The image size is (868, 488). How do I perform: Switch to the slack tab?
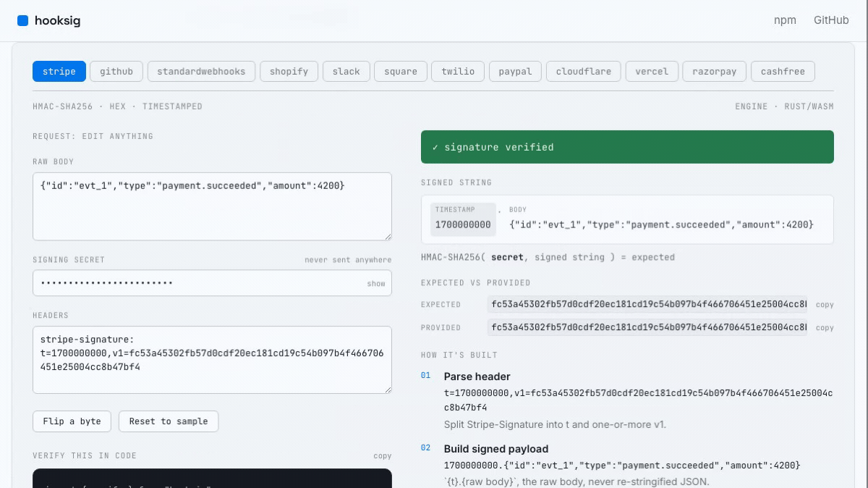coord(346,72)
